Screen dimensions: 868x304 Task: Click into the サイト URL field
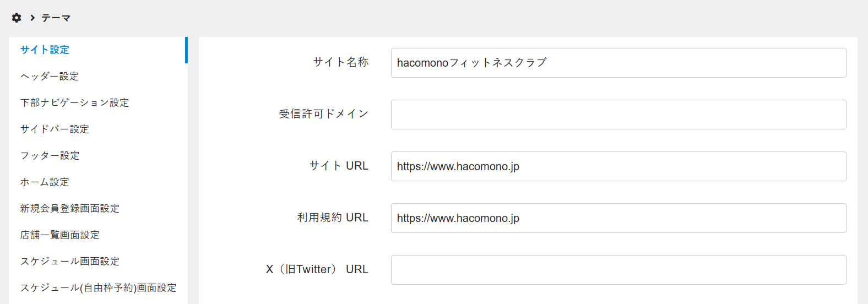pos(618,166)
